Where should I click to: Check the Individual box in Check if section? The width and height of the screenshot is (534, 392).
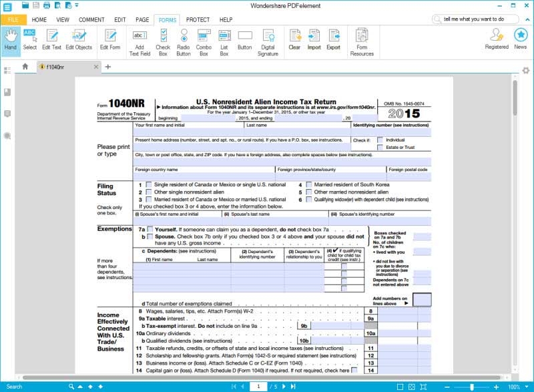(x=380, y=140)
